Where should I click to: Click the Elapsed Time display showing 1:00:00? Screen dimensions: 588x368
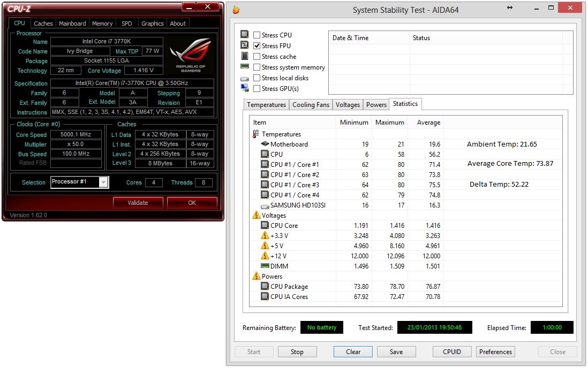(x=552, y=327)
